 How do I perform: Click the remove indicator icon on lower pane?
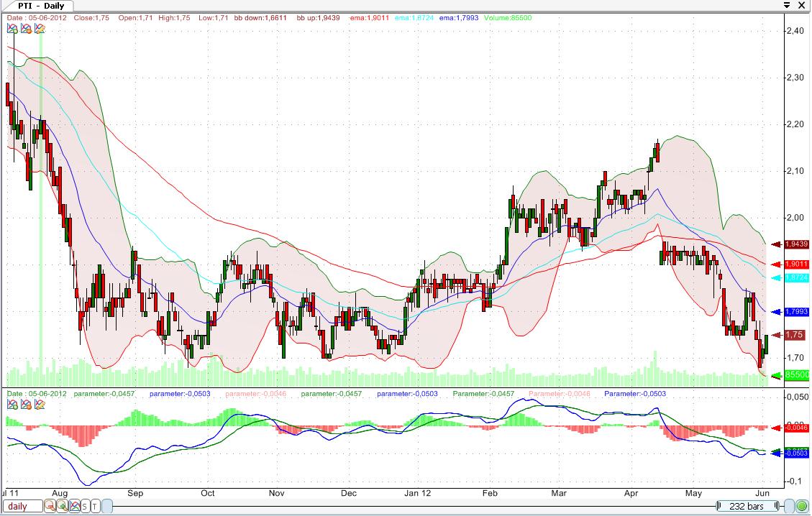pos(25,404)
